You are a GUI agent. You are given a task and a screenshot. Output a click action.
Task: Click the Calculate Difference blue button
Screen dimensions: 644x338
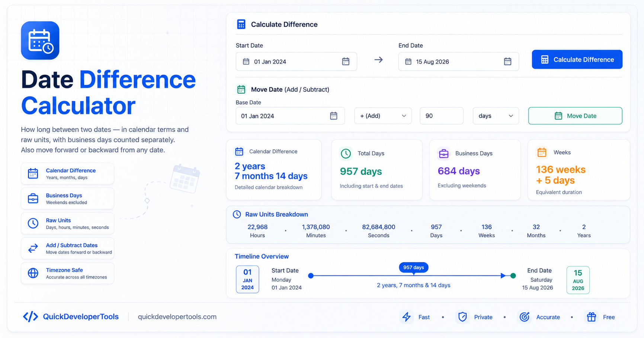coord(577,59)
